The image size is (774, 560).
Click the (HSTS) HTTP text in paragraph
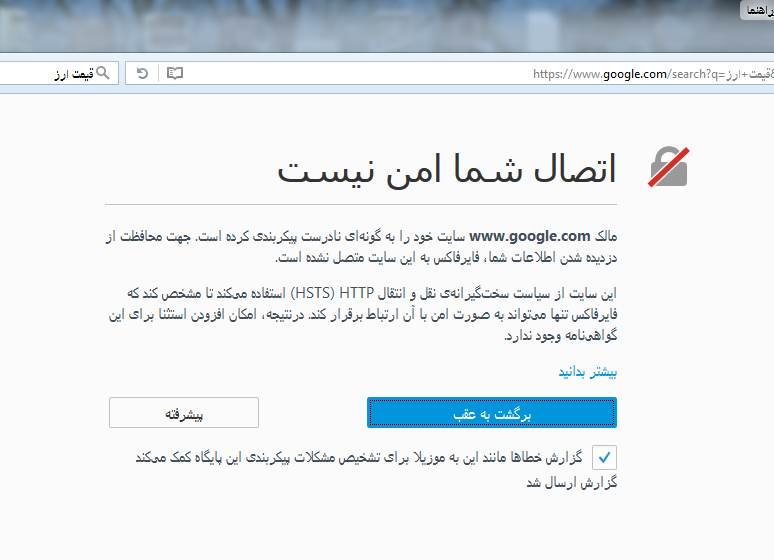pyautogui.click(x=332, y=293)
